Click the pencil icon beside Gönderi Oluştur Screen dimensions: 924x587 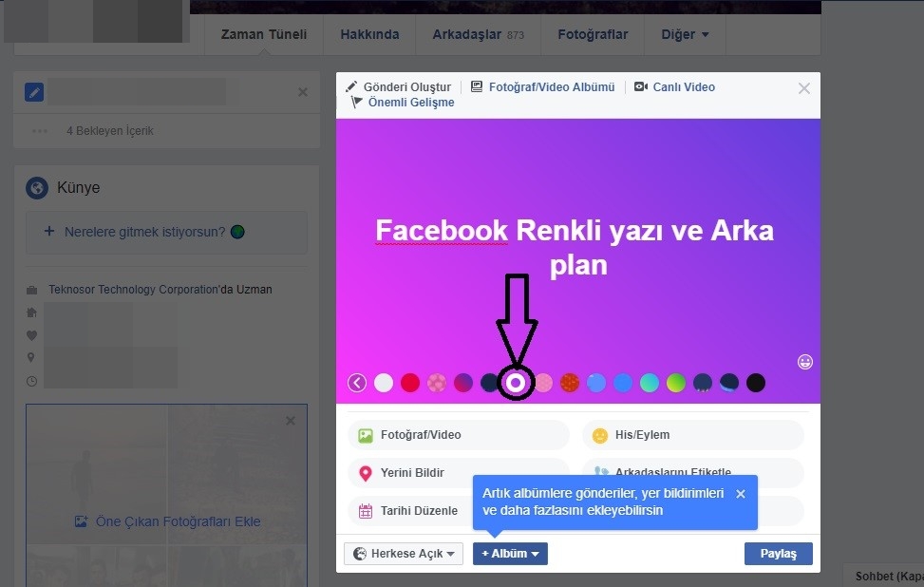(351, 86)
